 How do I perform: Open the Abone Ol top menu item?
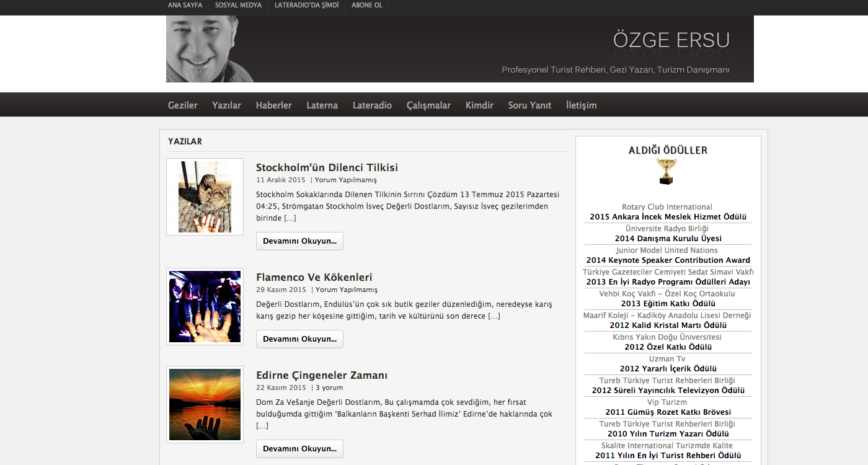367,5
